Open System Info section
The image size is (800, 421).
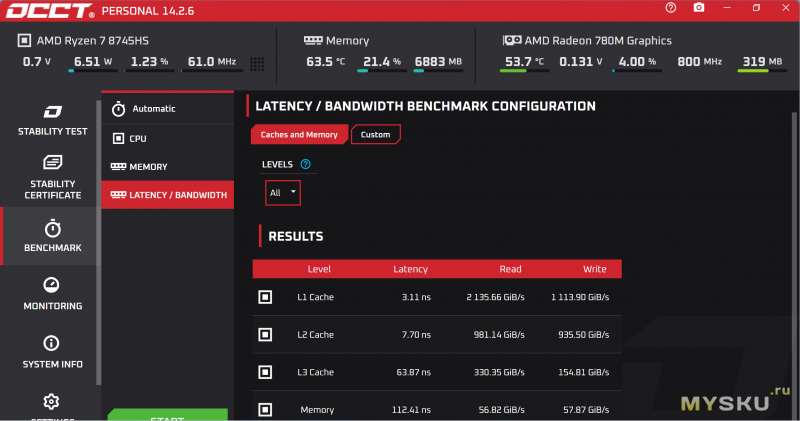pos(53,352)
